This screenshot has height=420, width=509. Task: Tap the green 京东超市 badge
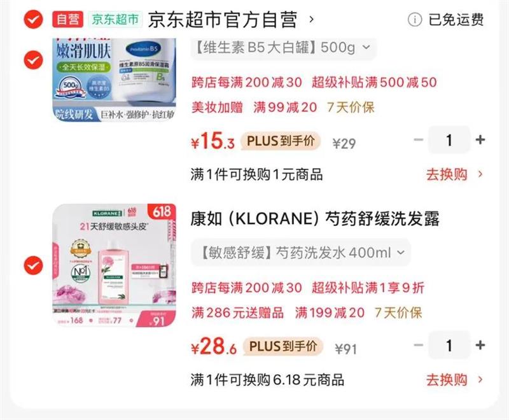[x=115, y=20]
